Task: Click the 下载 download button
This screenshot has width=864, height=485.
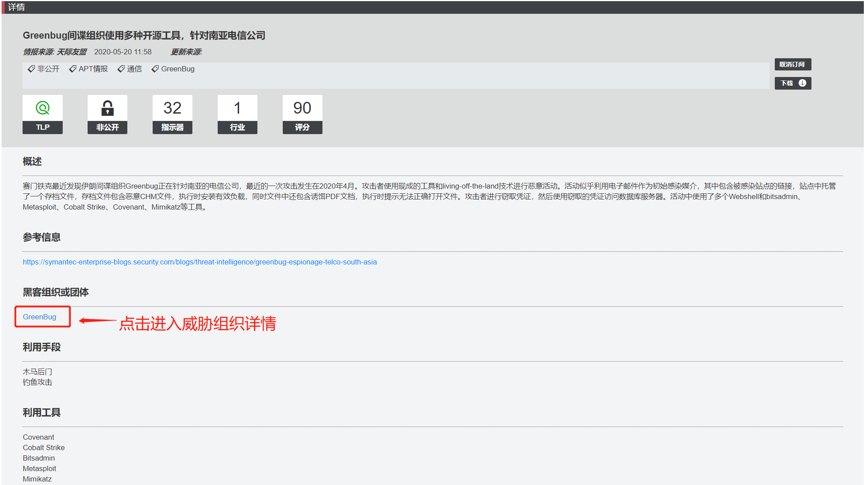Action: pos(792,83)
